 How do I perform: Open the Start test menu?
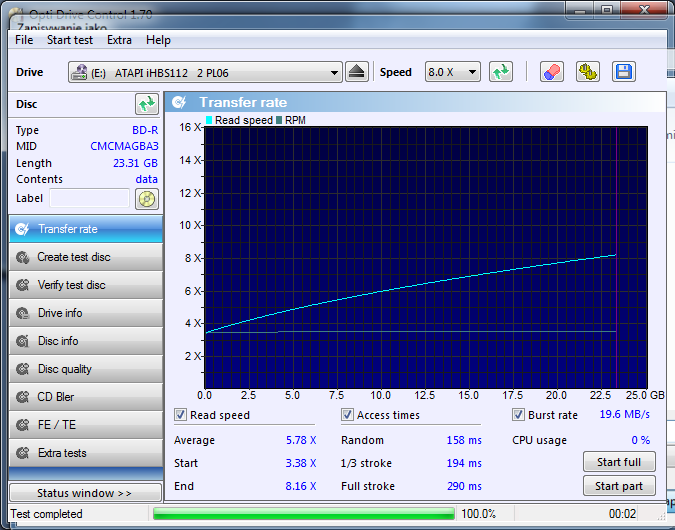[70, 40]
